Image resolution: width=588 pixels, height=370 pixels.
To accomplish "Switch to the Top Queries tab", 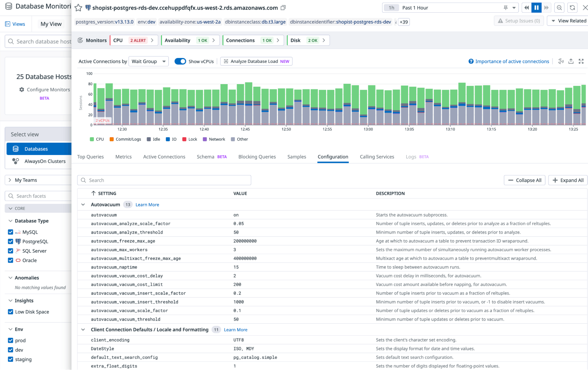I will [x=90, y=156].
